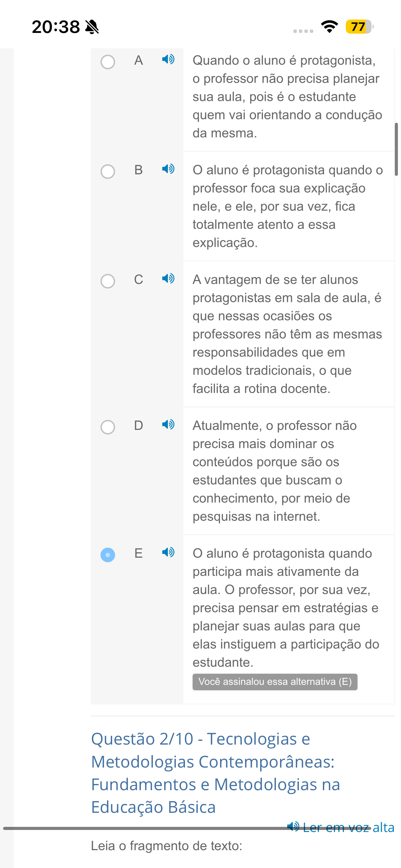Viewport: 401px width, 868px height.
Task: Tap the silent mode bell icon
Action: pyautogui.click(x=92, y=27)
